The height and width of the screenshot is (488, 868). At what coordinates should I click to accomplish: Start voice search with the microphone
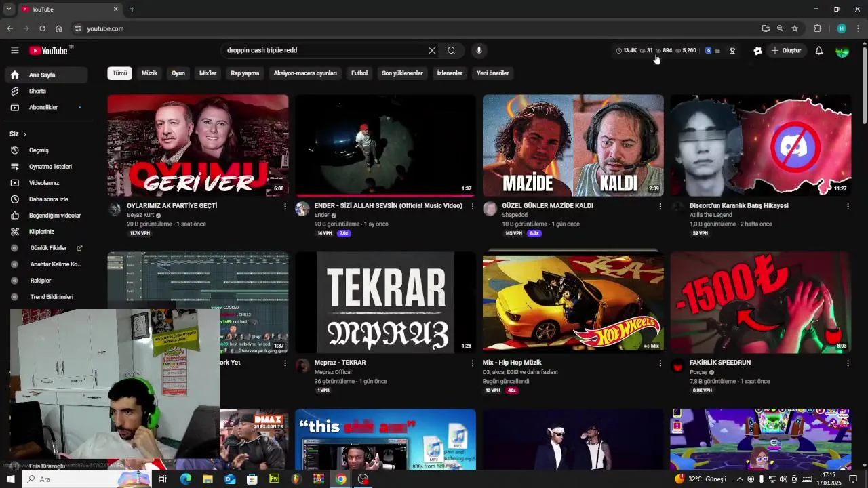pos(479,50)
